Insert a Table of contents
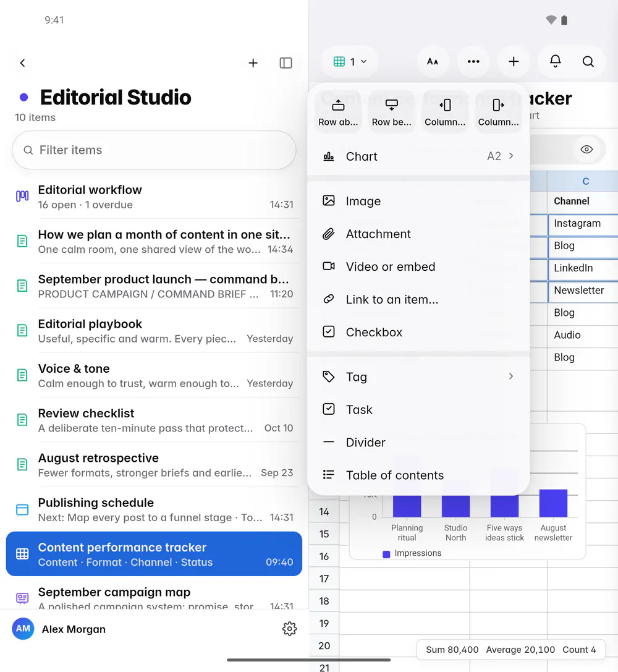The height and width of the screenshot is (672, 618). [x=418, y=475]
